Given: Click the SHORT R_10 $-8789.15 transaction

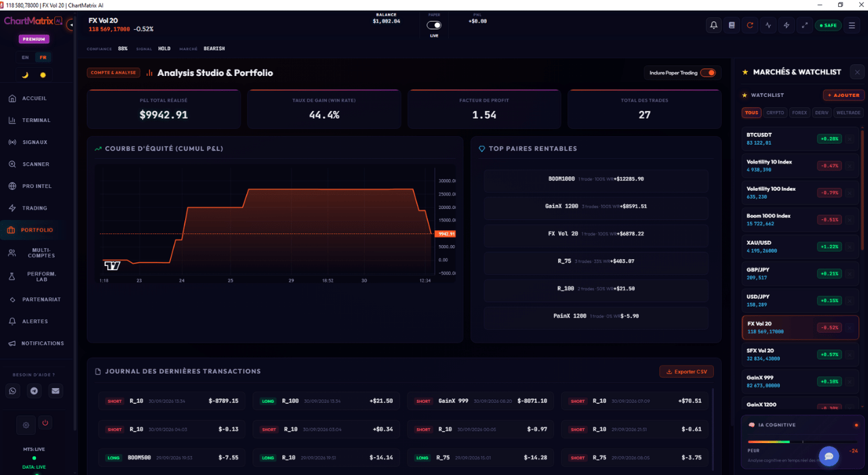Looking at the screenshot, I should (172, 401).
